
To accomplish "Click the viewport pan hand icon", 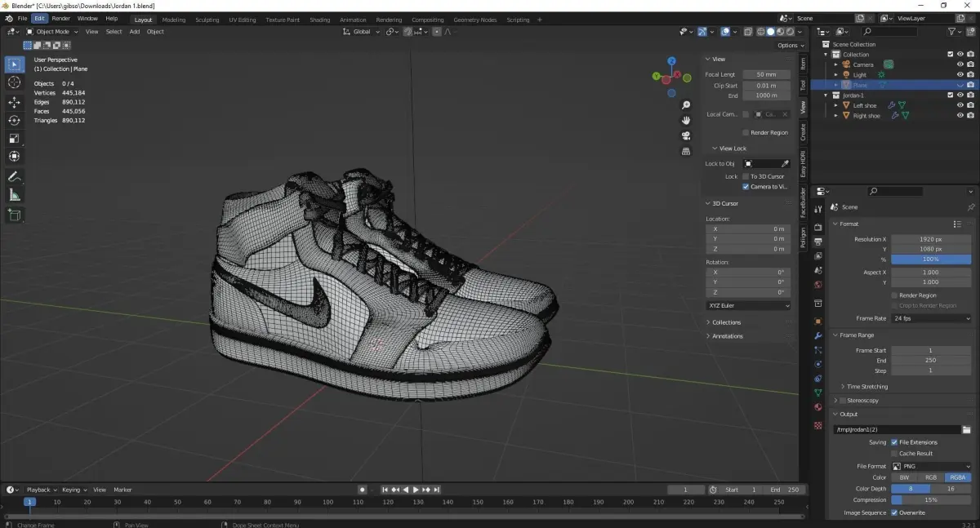I will click(x=686, y=120).
